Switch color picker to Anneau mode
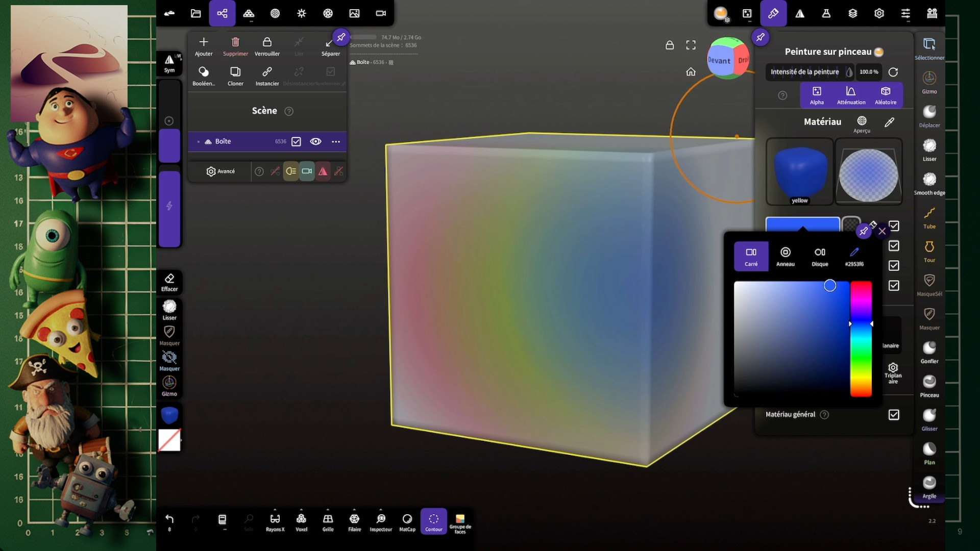 (x=785, y=256)
